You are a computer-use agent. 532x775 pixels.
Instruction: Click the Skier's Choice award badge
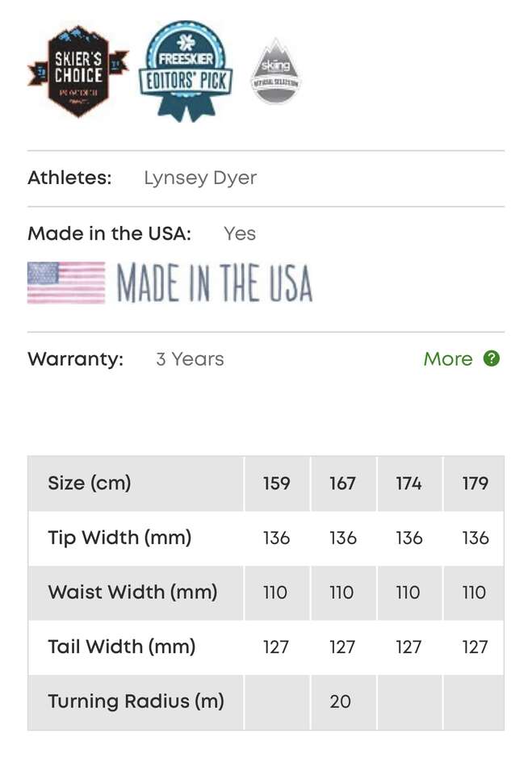[77, 72]
